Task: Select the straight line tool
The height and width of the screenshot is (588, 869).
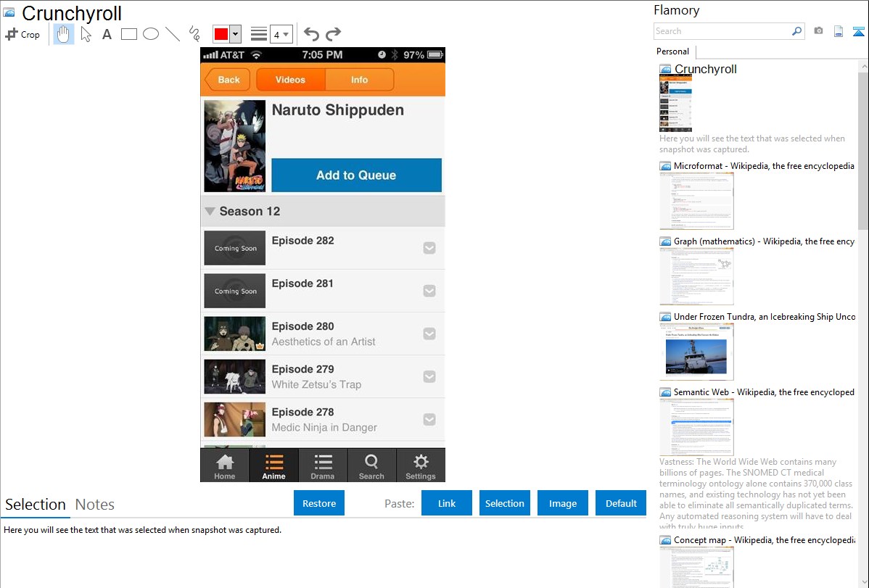Action: [173, 34]
